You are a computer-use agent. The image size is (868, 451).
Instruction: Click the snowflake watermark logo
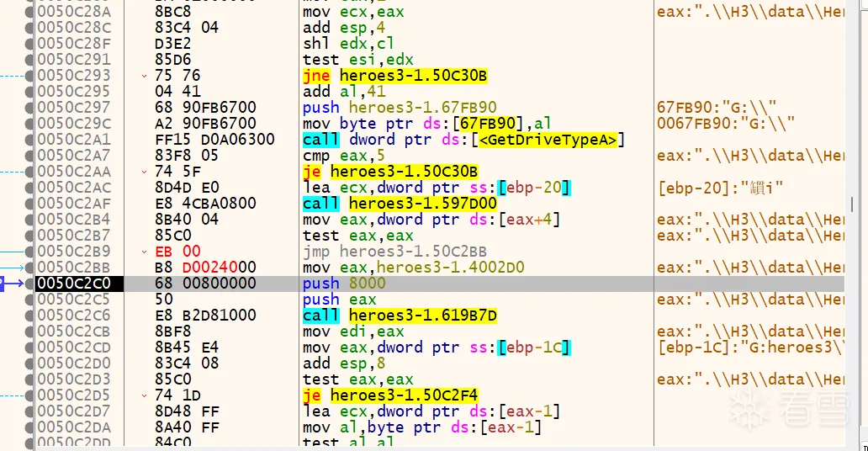click(x=744, y=411)
